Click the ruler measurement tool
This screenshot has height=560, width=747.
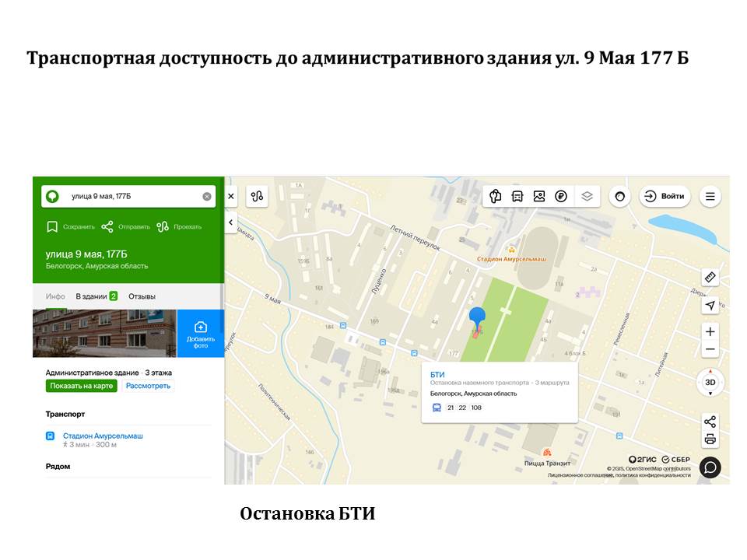[710, 277]
